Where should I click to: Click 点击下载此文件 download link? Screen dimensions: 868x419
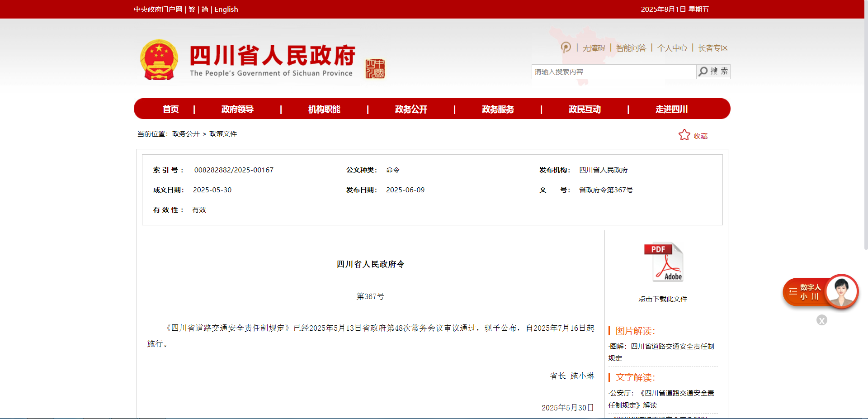point(663,299)
